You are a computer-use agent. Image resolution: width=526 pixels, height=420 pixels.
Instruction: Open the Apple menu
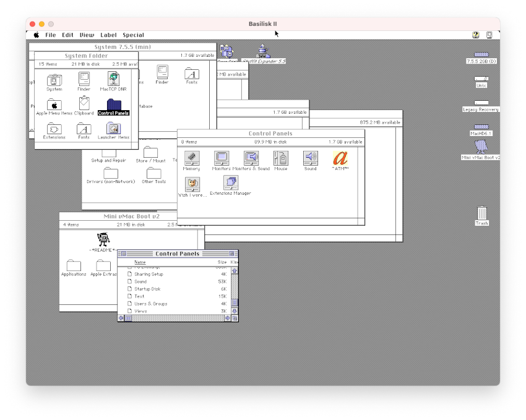(x=37, y=35)
